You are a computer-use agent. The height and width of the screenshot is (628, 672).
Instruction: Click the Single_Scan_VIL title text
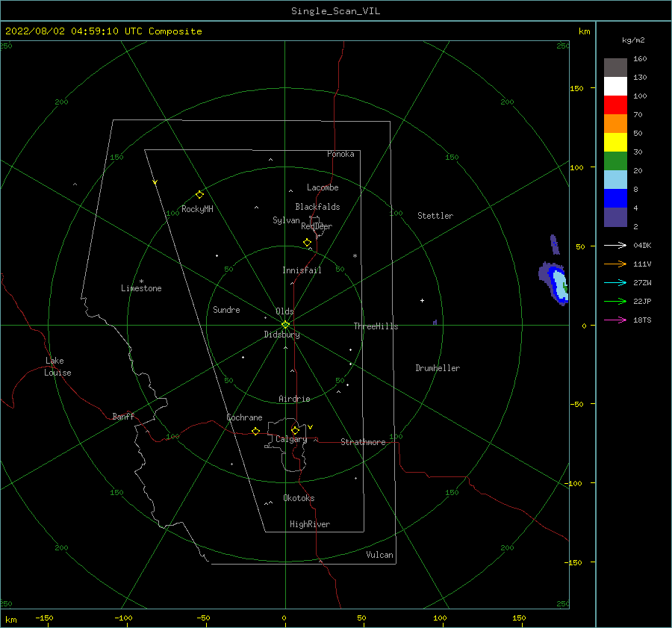[335, 11]
